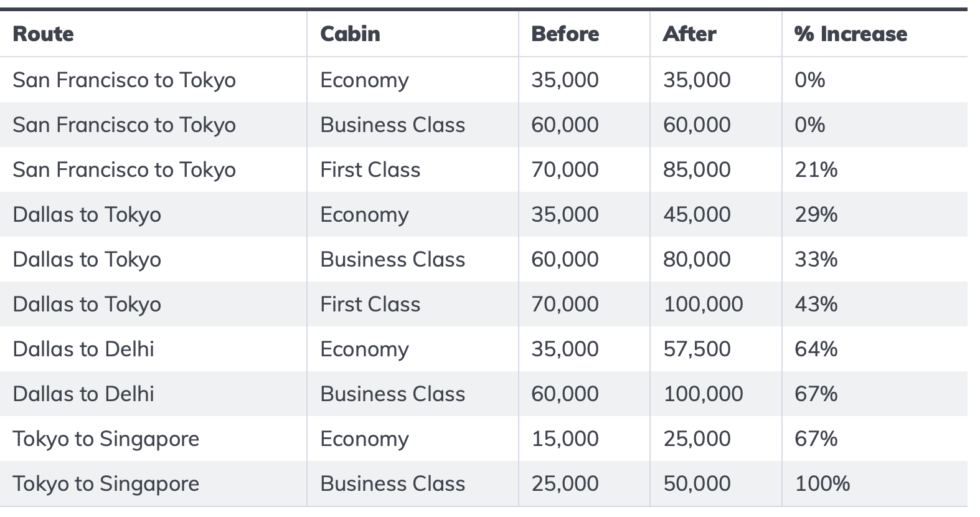Click Business Class cell for Dallas to Tokyo
This screenshot has height=517, width=980.
392,259
